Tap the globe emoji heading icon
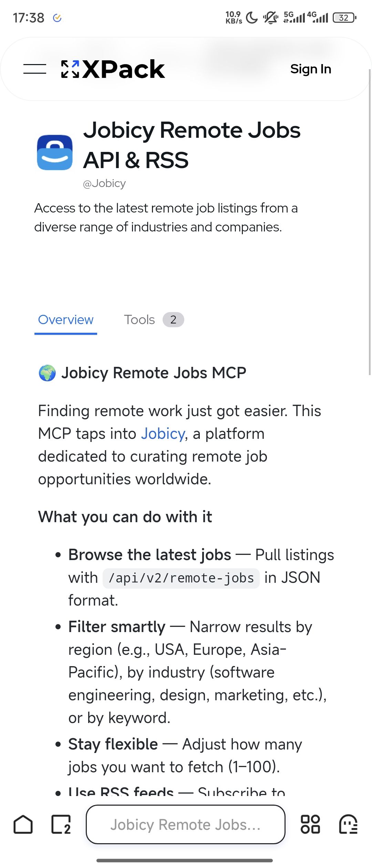 click(47, 373)
